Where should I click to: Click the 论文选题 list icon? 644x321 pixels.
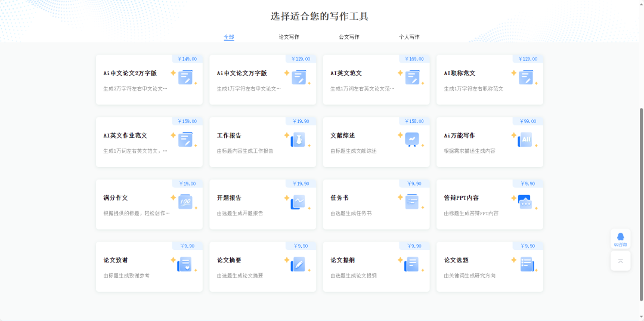tap(526, 264)
